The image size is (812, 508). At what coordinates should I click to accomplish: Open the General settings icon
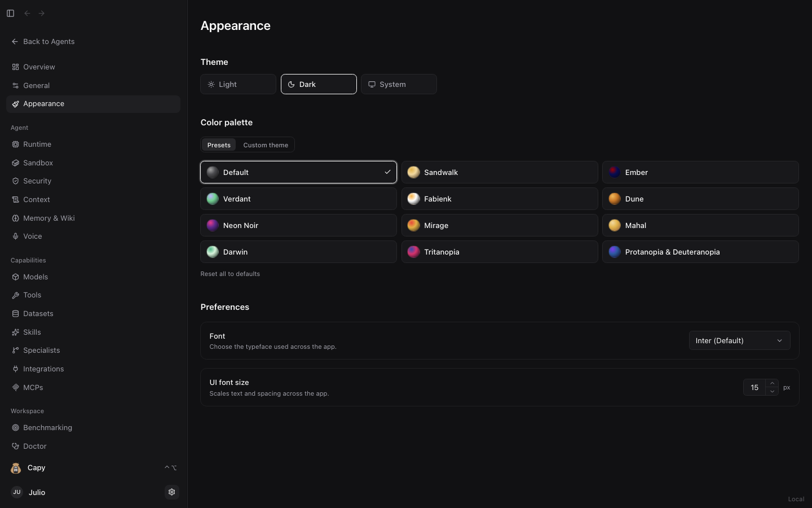click(15, 86)
